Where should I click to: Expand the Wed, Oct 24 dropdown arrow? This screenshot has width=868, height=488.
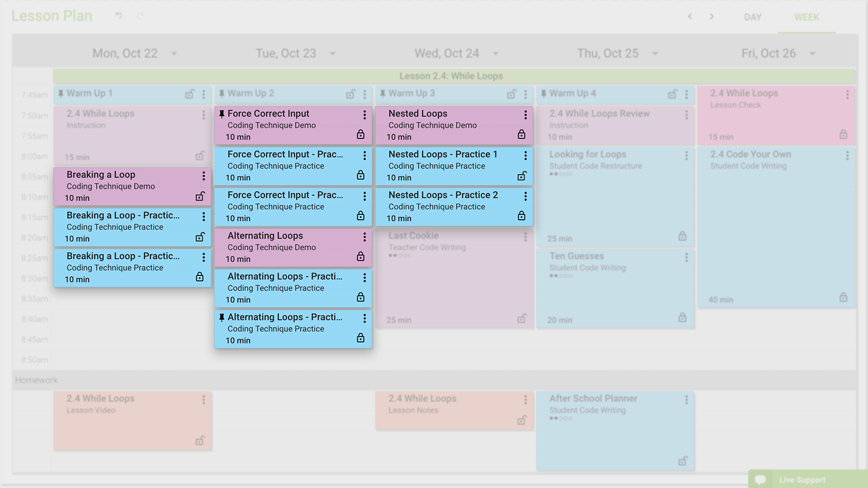(495, 54)
